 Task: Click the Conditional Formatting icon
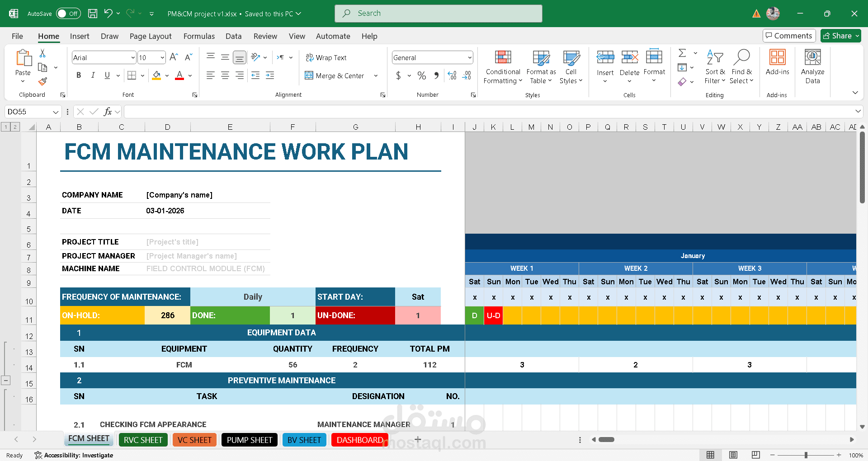pyautogui.click(x=503, y=58)
